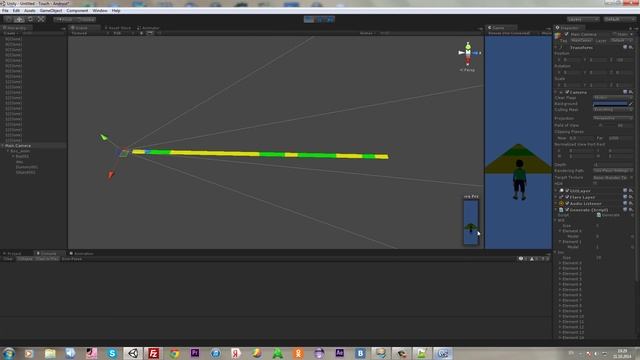Toggle the Main Camera active checkbox
Viewport: 640px width, 360px height.
point(567,34)
